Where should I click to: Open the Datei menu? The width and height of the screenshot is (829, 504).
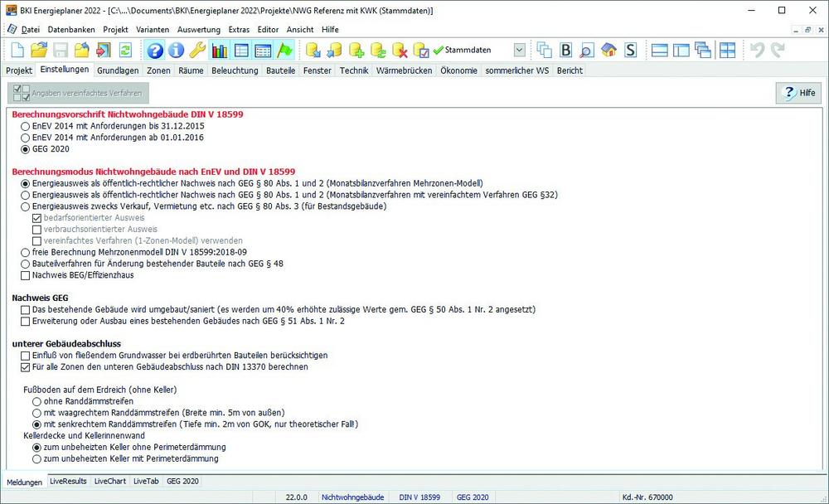click(30, 30)
